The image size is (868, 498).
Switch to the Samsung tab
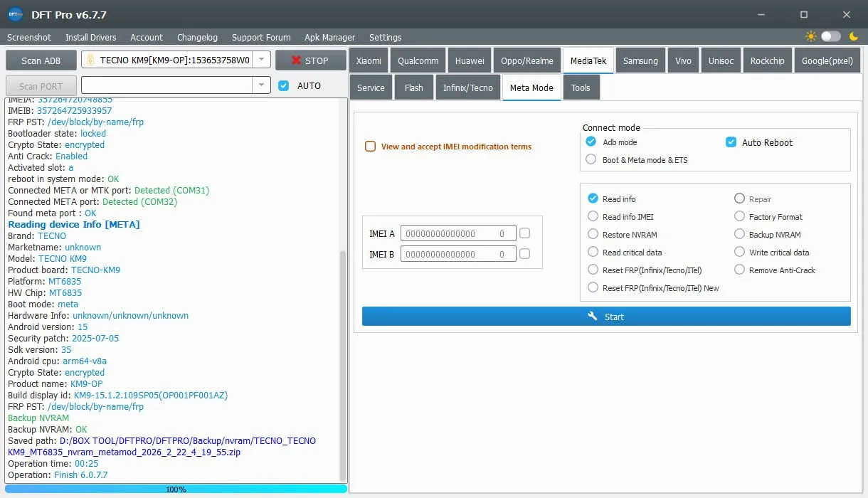click(640, 60)
